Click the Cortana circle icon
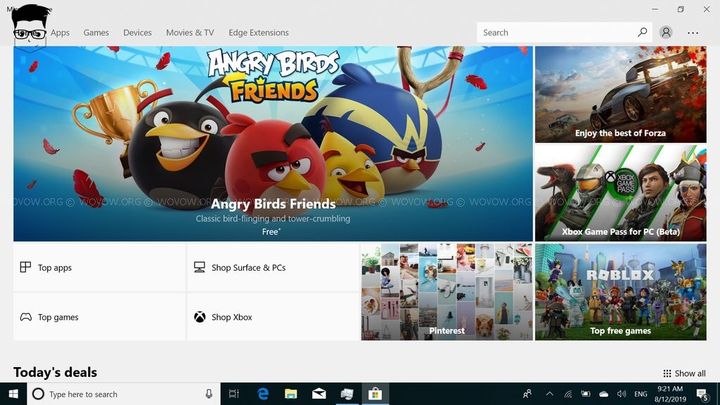The height and width of the screenshot is (405, 720). [x=38, y=394]
